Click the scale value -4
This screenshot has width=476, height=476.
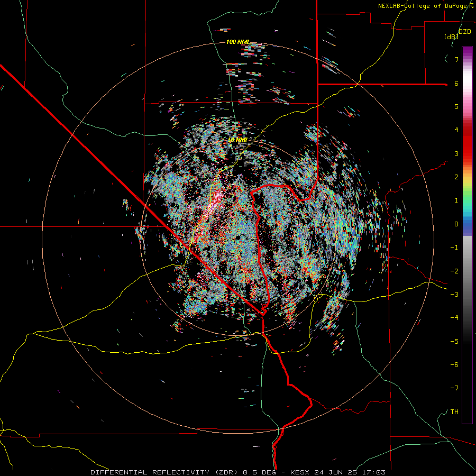click(x=454, y=318)
